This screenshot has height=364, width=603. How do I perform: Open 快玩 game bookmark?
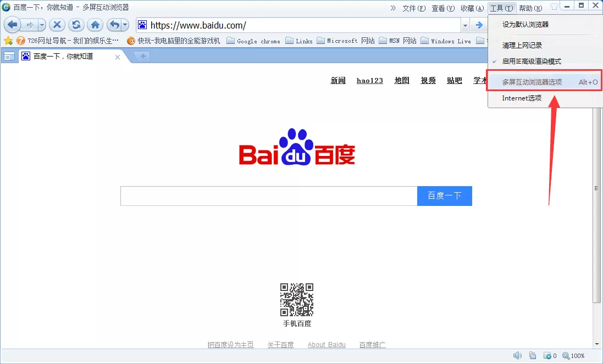(174, 41)
